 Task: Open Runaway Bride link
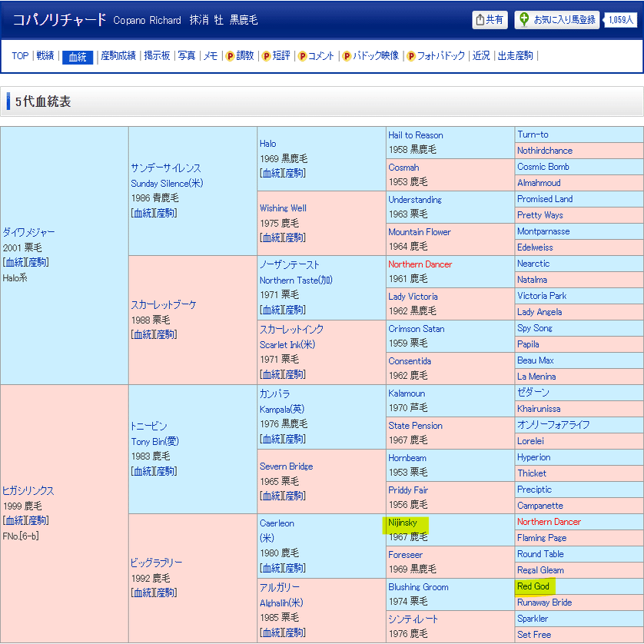[x=545, y=603]
